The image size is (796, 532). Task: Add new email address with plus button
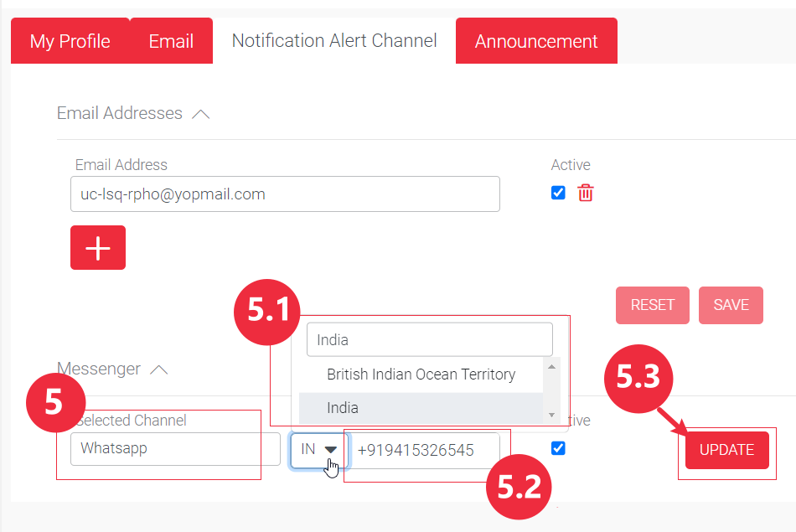(98, 247)
